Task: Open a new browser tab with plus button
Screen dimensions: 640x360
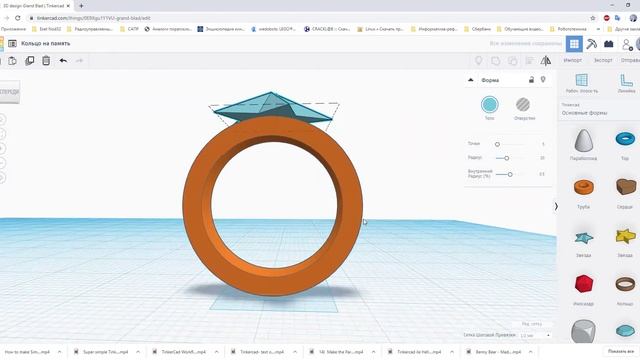Action: (81, 6)
